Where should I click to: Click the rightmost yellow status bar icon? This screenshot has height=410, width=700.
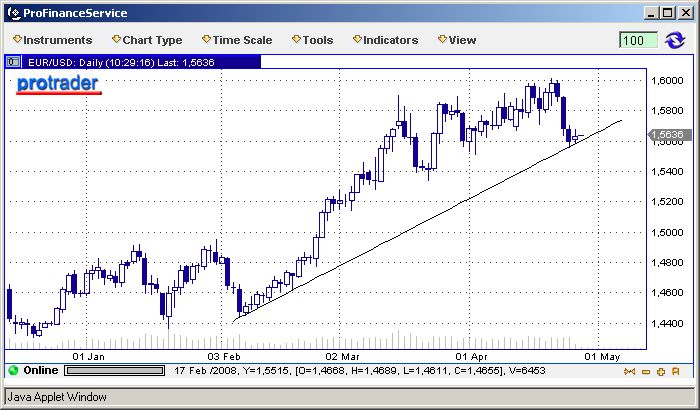click(x=675, y=371)
